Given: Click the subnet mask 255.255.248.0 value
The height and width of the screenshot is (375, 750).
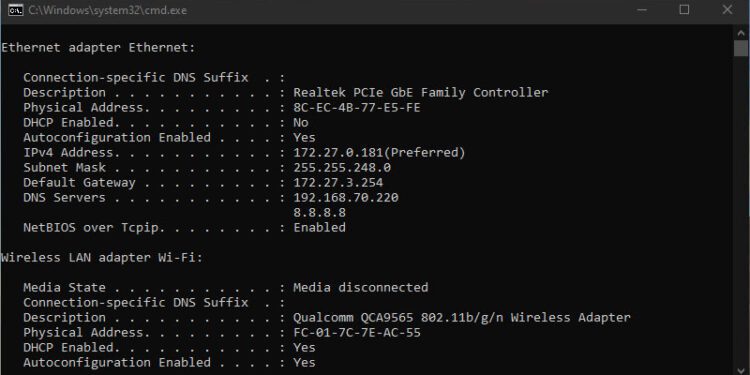Looking at the screenshot, I should [342, 168].
